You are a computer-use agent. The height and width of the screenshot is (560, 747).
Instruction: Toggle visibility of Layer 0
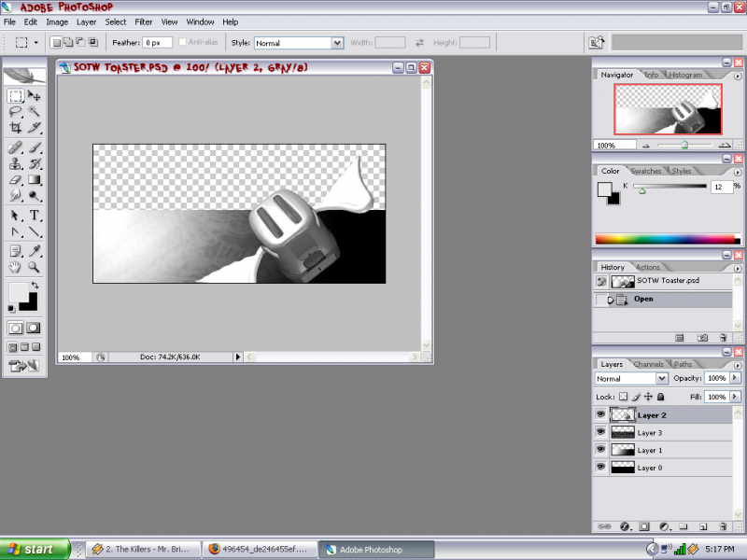click(600, 468)
